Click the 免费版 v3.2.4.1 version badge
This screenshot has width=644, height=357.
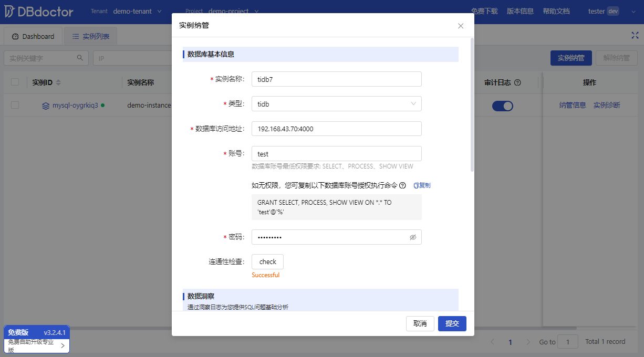click(37, 332)
